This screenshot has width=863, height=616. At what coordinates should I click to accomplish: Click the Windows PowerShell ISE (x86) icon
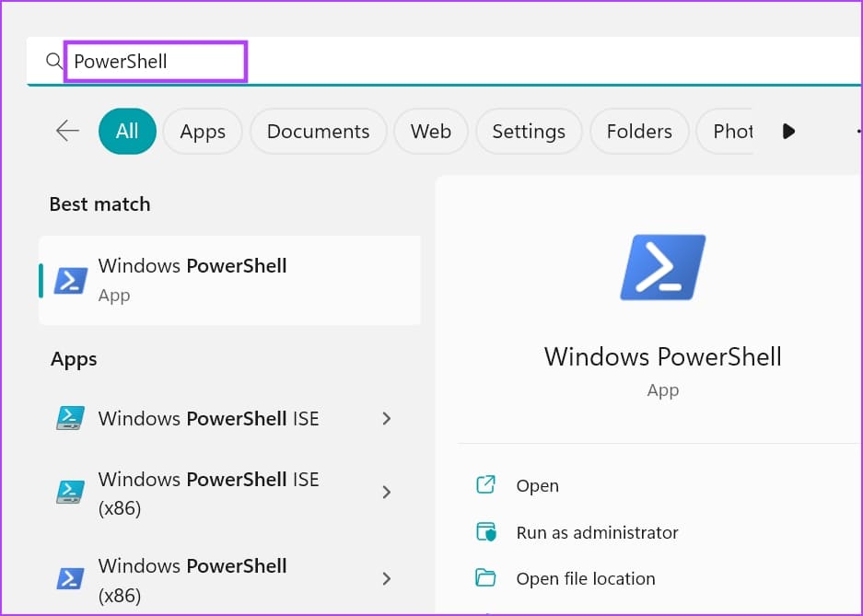pyautogui.click(x=70, y=492)
